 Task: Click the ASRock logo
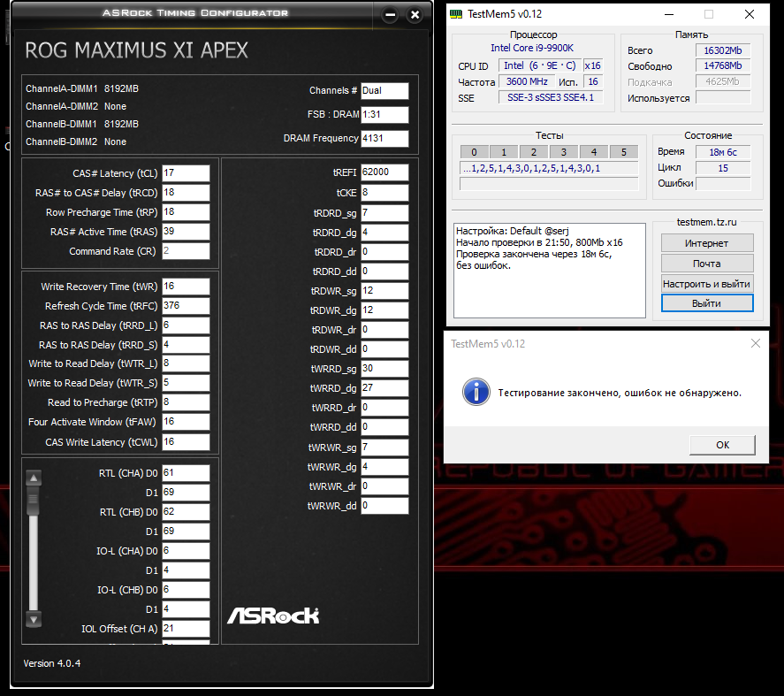point(273,616)
